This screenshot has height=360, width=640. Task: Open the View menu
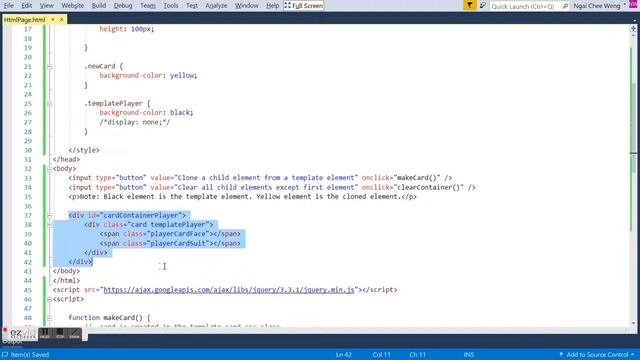point(47,5)
